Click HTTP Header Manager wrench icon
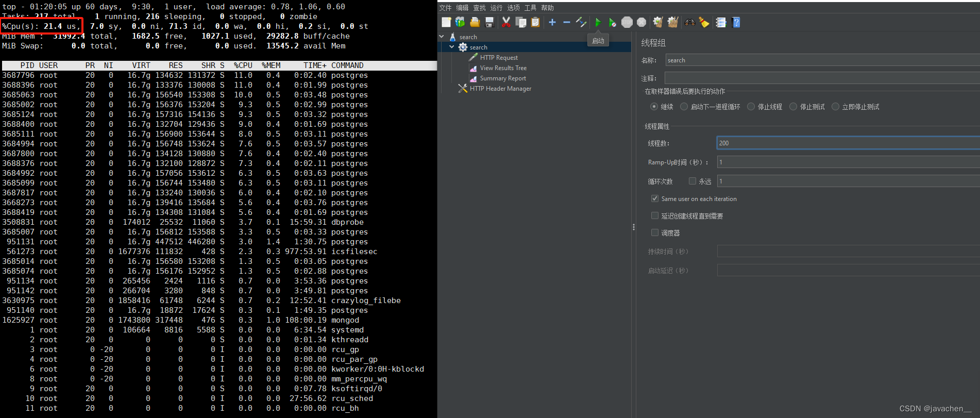Viewport: 980px width, 418px height. tap(463, 89)
